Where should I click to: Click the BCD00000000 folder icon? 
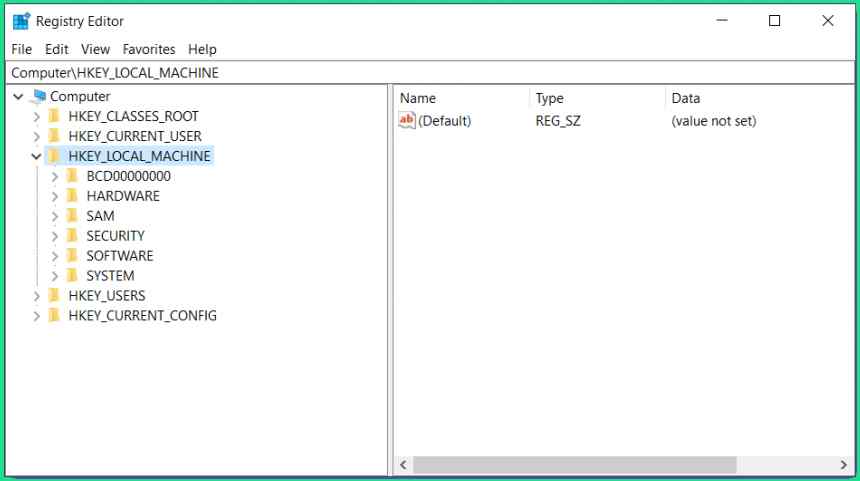[x=72, y=176]
